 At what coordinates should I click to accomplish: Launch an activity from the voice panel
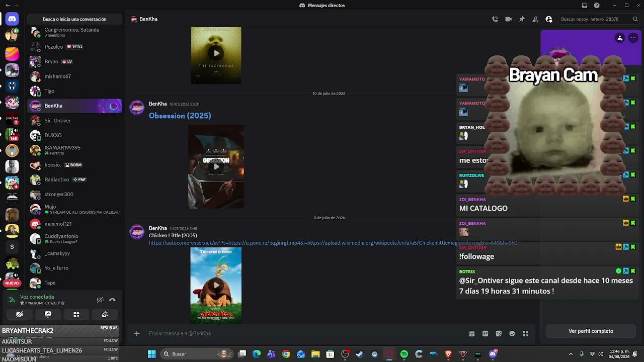[76, 314]
